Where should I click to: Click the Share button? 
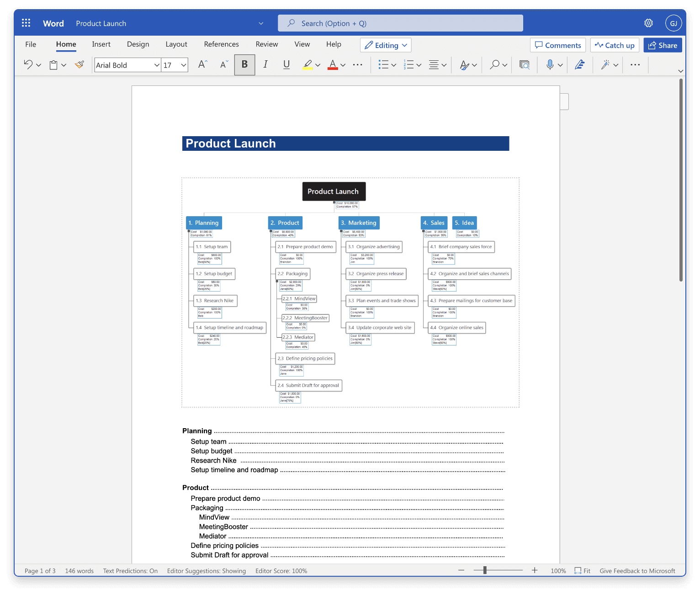[x=663, y=45]
